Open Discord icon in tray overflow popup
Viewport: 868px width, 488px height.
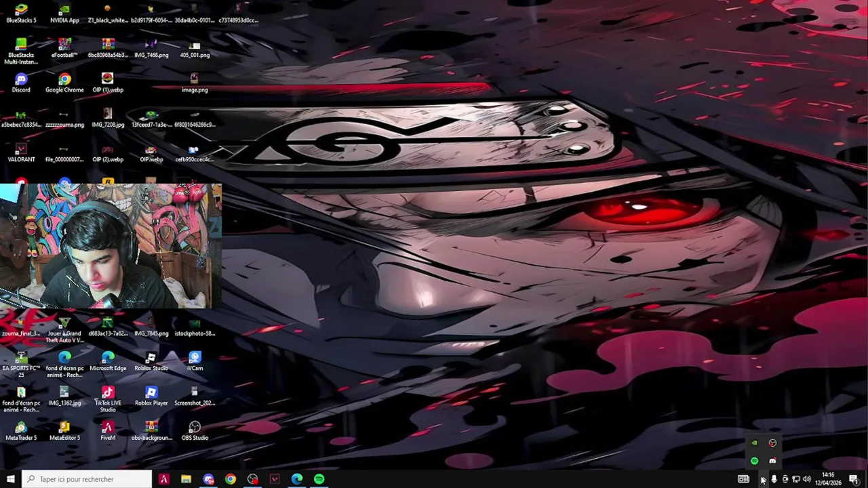point(772,461)
